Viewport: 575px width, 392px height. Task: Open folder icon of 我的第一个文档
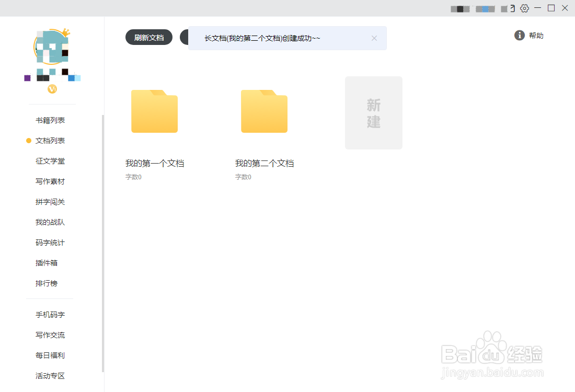154,111
